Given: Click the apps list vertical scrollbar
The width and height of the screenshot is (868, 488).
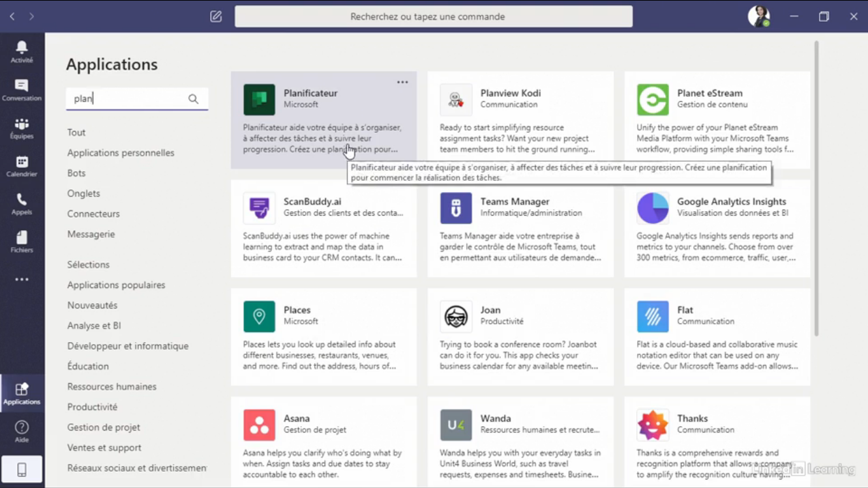Looking at the screenshot, I should tap(816, 189).
